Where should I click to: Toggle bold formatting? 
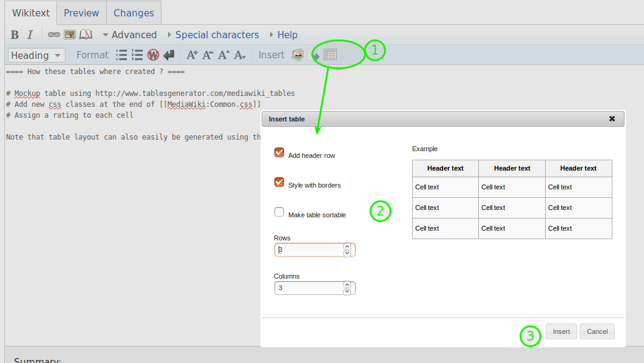point(15,35)
